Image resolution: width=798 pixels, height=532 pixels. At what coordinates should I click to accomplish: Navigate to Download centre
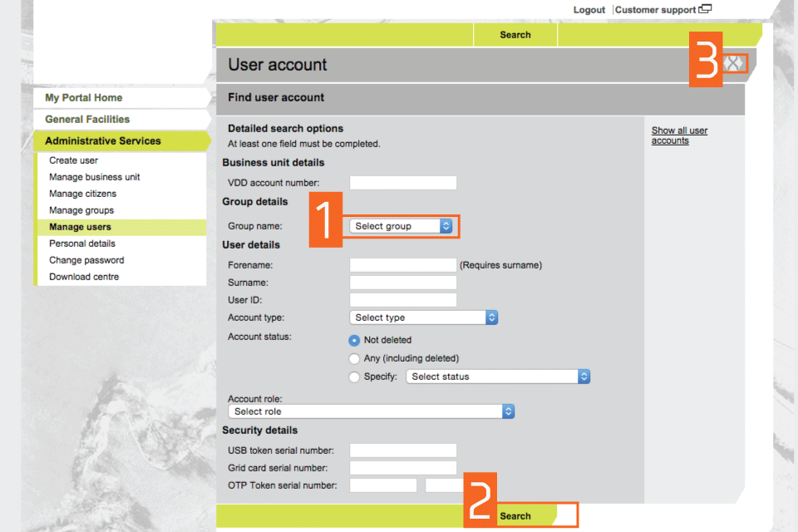pyautogui.click(x=83, y=277)
